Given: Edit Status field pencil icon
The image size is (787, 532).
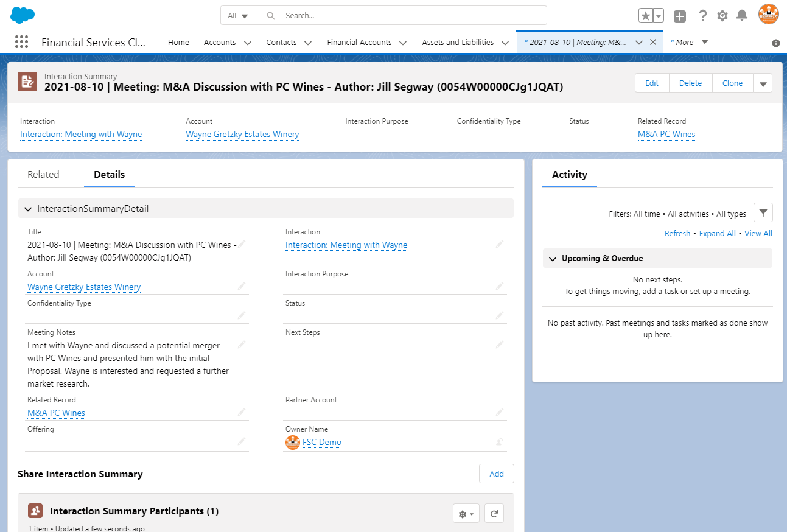Looking at the screenshot, I should click(500, 315).
